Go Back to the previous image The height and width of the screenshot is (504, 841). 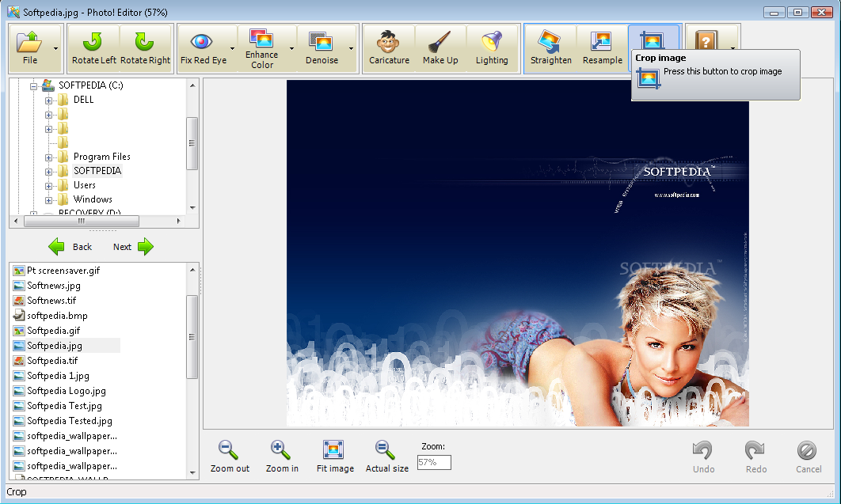coord(70,247)
